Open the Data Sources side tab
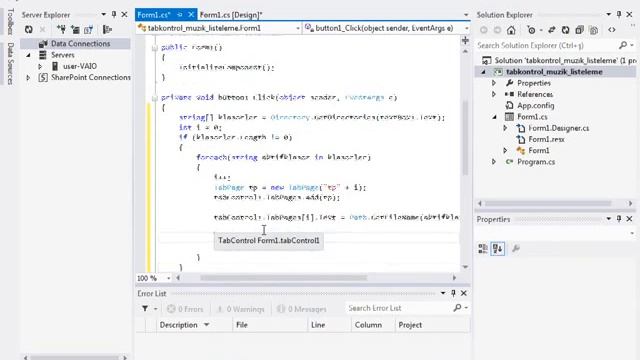This screenshot has width=640, height=360. [x=11, y=63]
